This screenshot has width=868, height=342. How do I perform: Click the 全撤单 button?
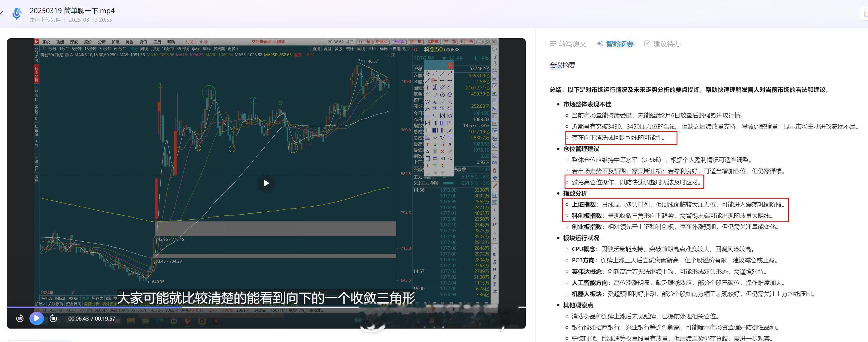[x=433, y=42]
